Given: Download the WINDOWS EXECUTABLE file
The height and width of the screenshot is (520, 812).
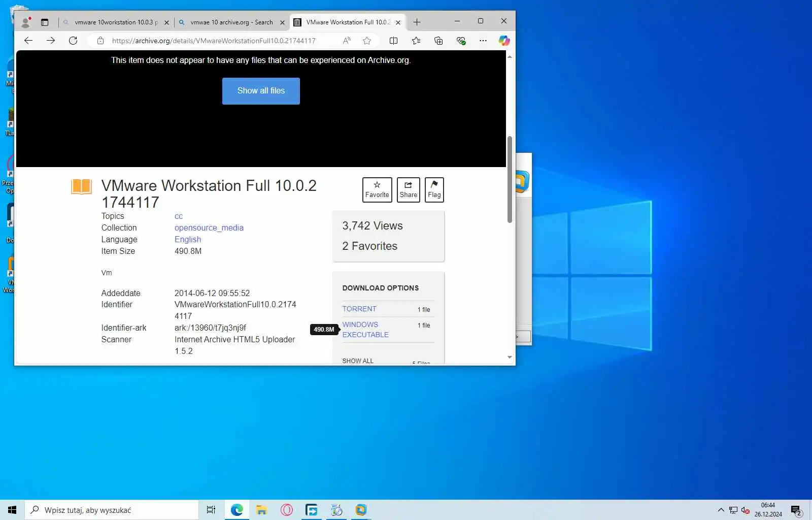Looking at the screenshot, I should pyautogui.click(x=365, y=330).
